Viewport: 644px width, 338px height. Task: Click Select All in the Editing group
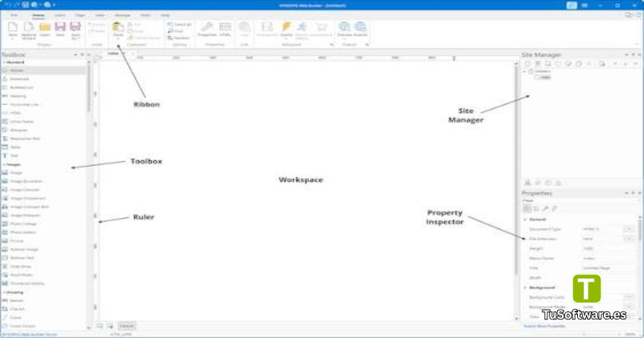tap(180, 25)
